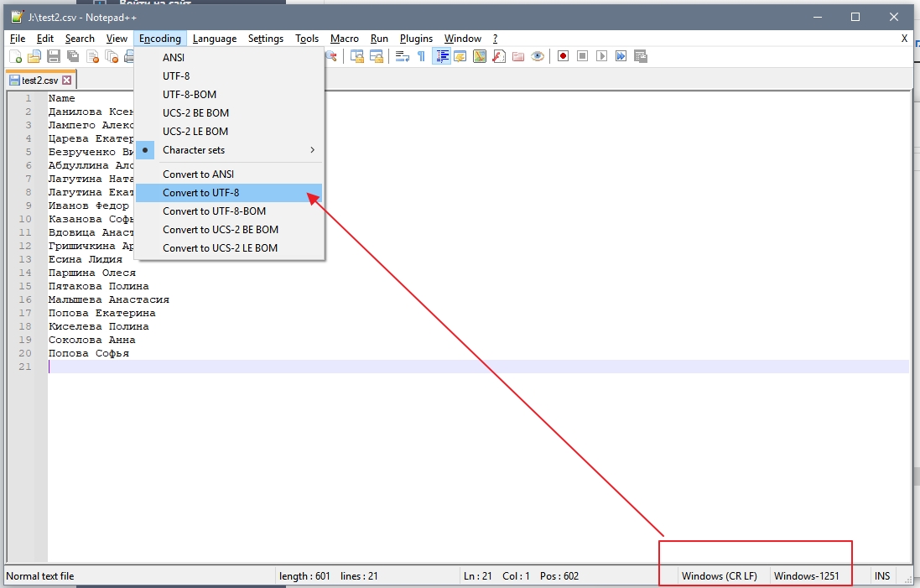
Task: Click Windows (CR LF) in the status bar
Action: point(720,575)
